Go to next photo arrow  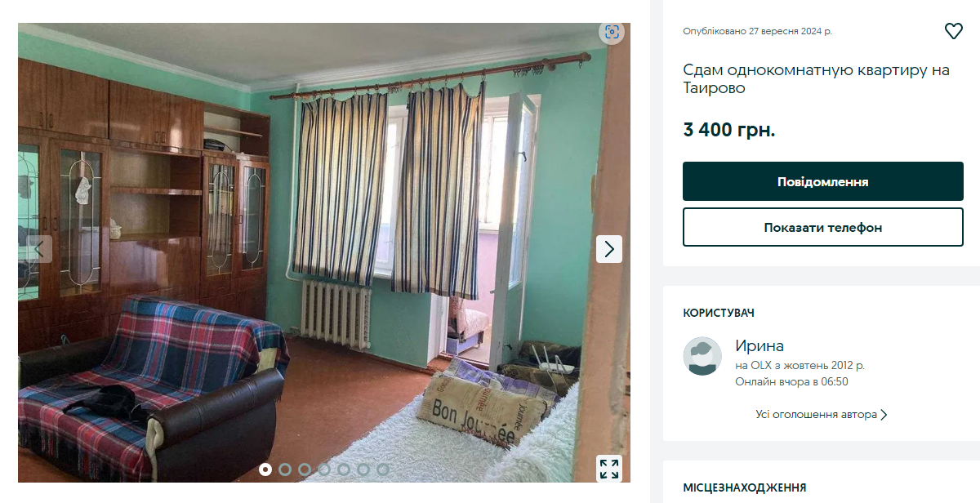point(609,249)
